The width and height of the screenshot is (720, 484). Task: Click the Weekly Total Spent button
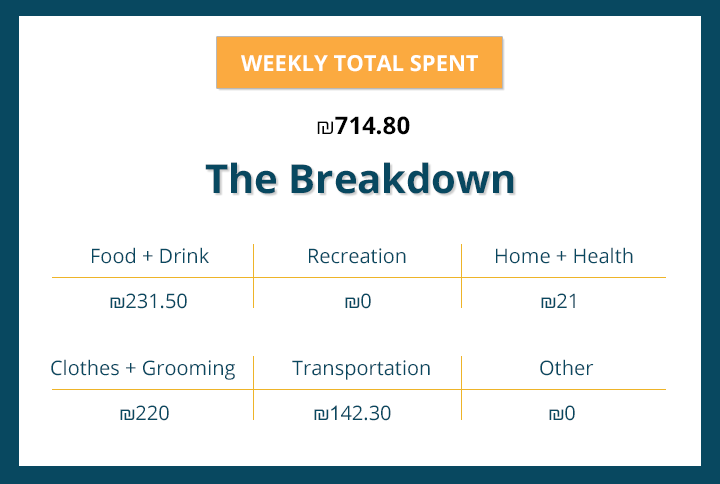pos(359,63)
